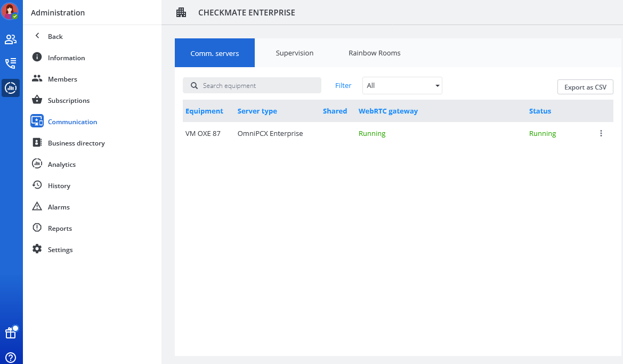Click the Search equipment input field
Viewport: 623px width, 364px height.
pos(256,86)
